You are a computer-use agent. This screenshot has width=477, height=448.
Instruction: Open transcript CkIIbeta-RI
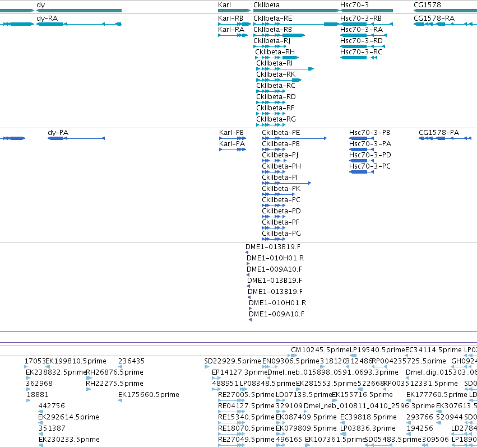(x=275, y=63)
